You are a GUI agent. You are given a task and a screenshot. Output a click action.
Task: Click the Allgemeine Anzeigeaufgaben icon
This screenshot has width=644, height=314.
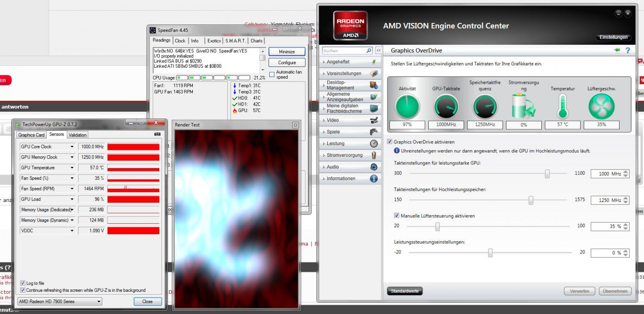pyautogui.click(x=374, y=97)
